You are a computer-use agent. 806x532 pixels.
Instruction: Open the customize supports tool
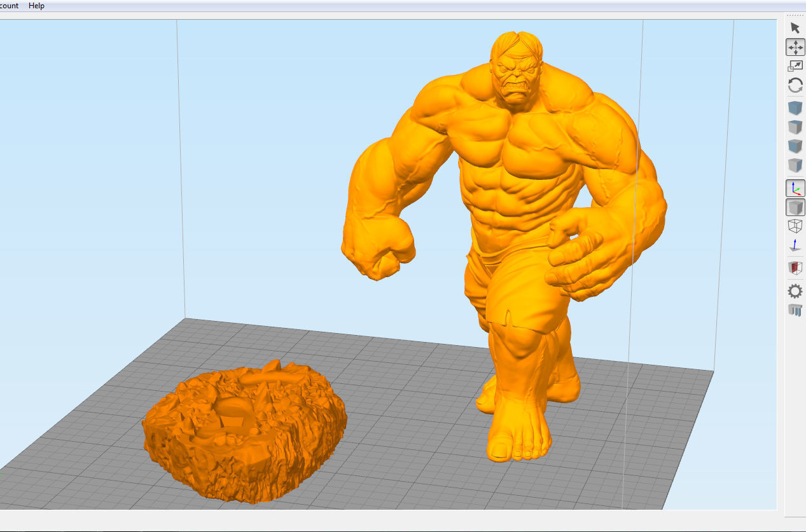coord(795,311)
